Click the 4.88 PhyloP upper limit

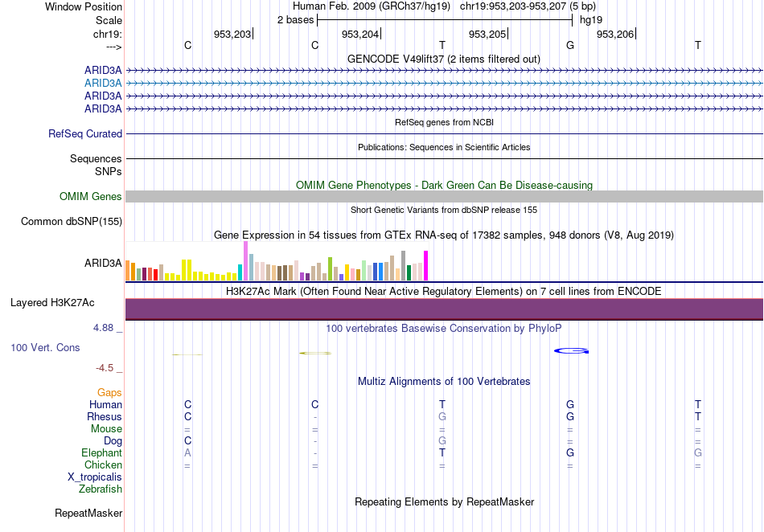click(103, 328)
